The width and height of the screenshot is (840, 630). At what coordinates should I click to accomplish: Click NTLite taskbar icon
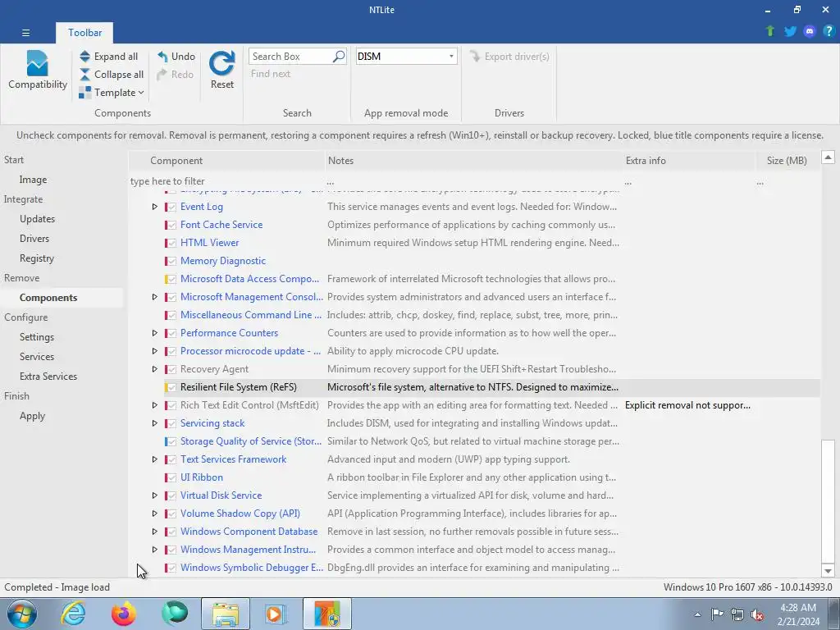tap(327, 614)
